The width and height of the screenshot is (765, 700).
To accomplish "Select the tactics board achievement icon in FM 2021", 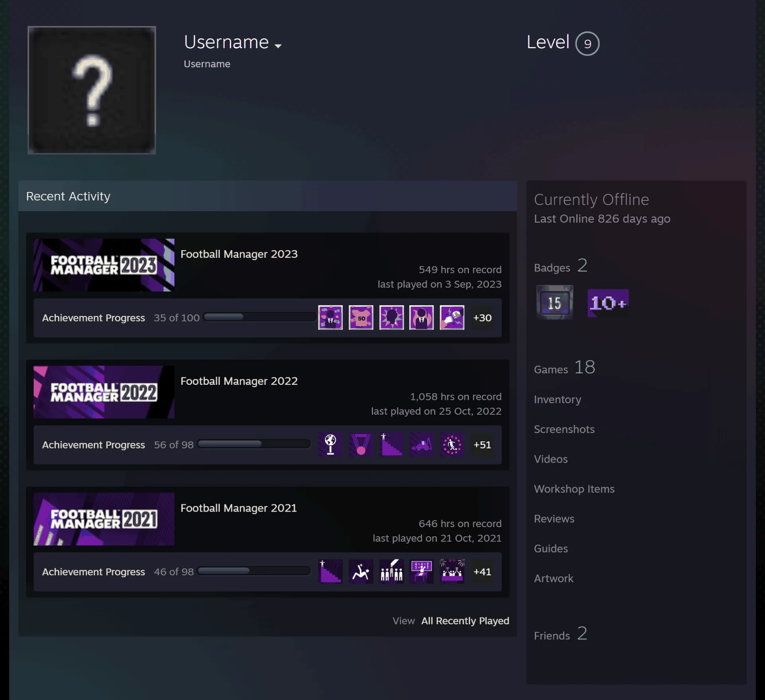I will pos(422,572).
